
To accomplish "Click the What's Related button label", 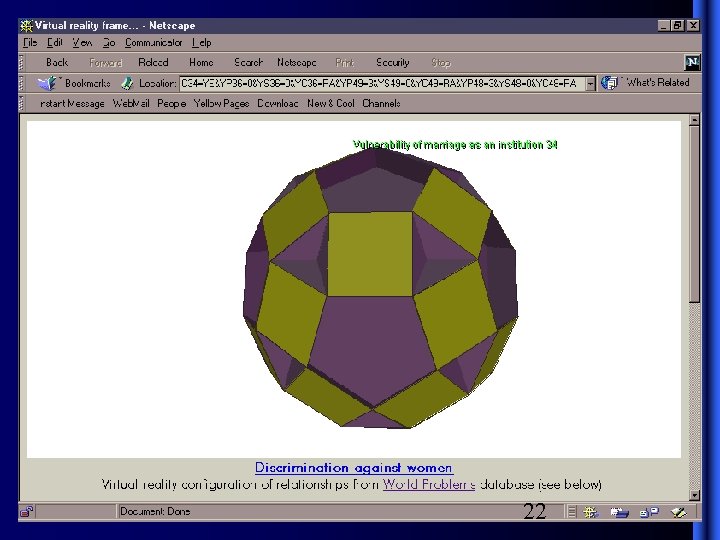I will pos(658,83).
